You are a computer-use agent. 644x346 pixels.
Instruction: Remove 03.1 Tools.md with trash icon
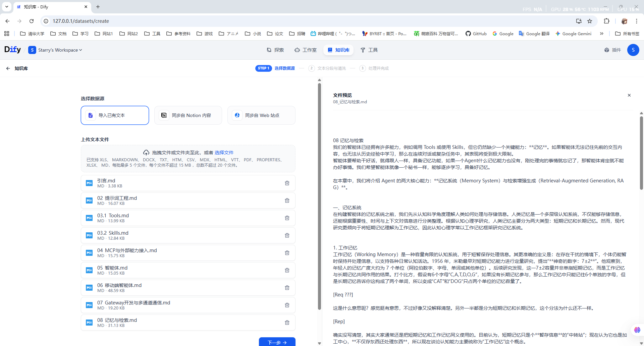(x=287, y=218)
